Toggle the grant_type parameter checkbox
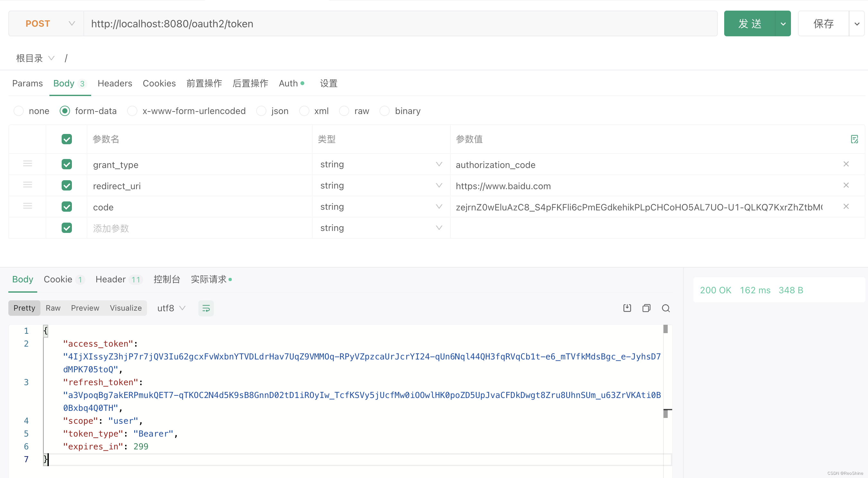This screenshot has height=478, width=868. tap(66, 164)
